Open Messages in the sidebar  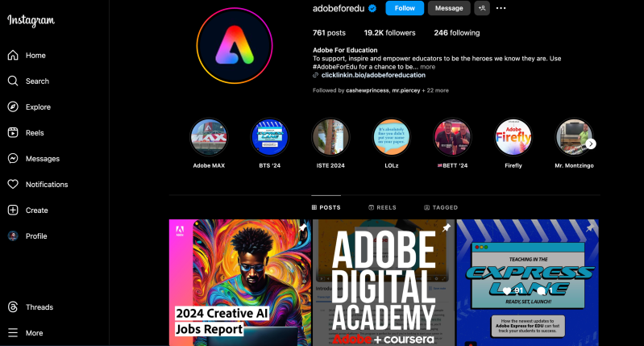[x=13, y=158]
